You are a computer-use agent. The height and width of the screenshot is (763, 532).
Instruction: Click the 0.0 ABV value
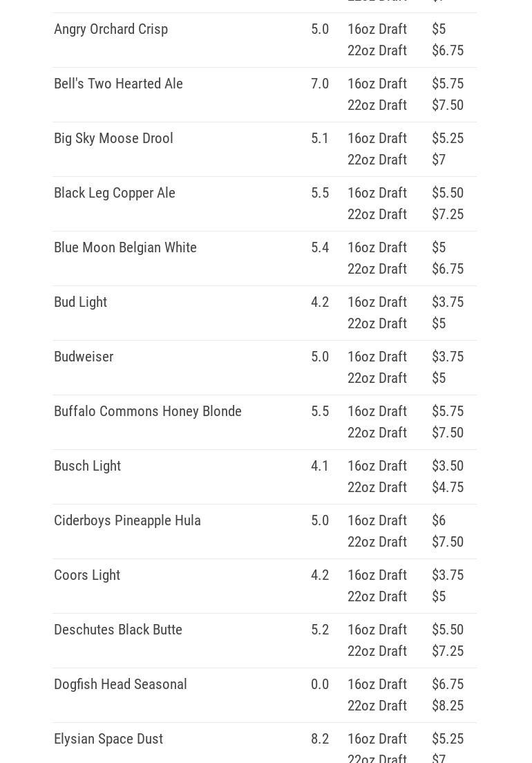coord(320,684)
